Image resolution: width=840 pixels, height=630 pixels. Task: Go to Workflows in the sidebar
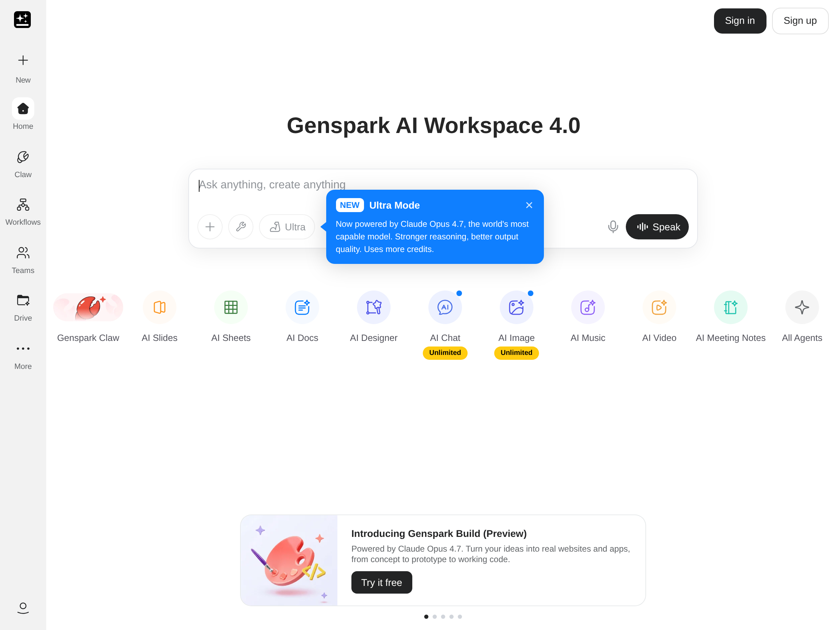[x=23, y=211]
